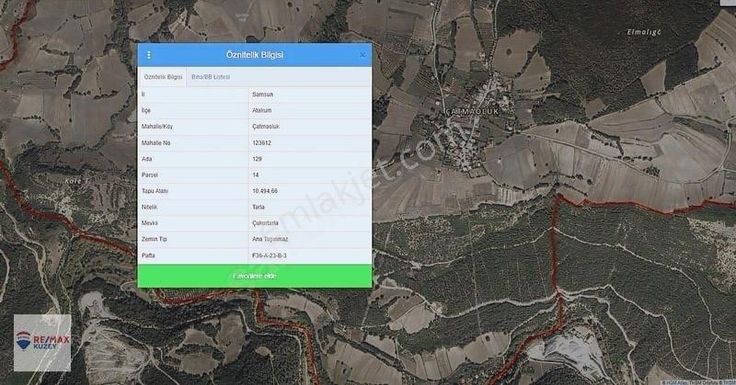Click the Atakum value in the İlçe row
Screen dimensions: 736x385
pos(262,110)
